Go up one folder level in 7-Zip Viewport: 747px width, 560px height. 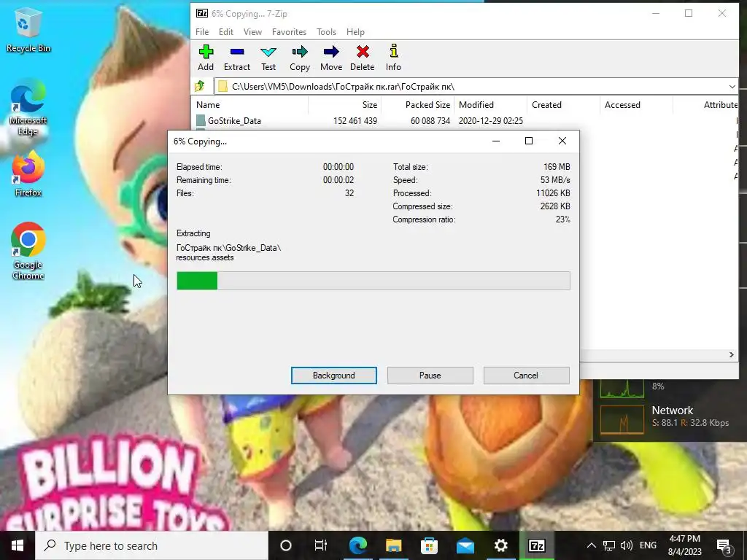click(x=200, y=86)
